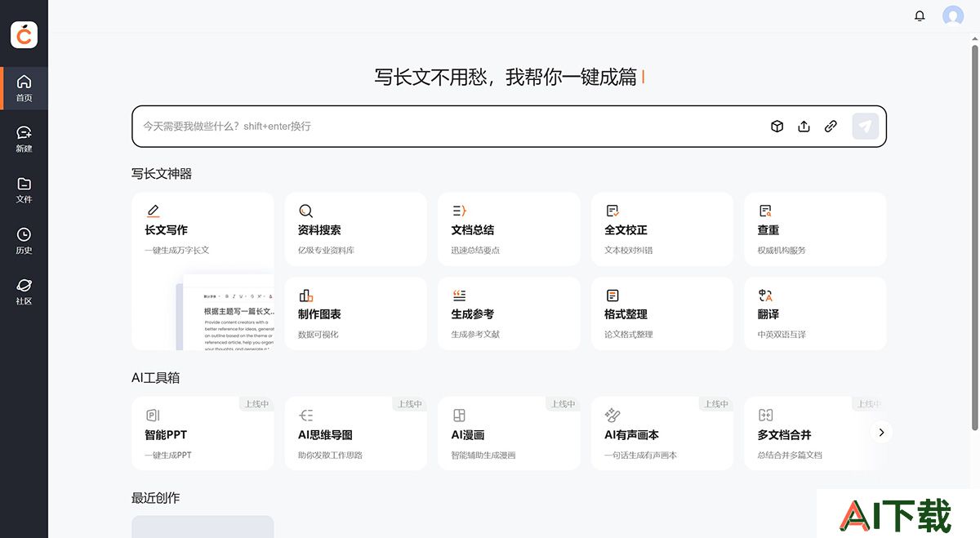Click the 多文档合并 icon
Image resolution: width=980 pixels, height=538 pixels.
(765, 416)
